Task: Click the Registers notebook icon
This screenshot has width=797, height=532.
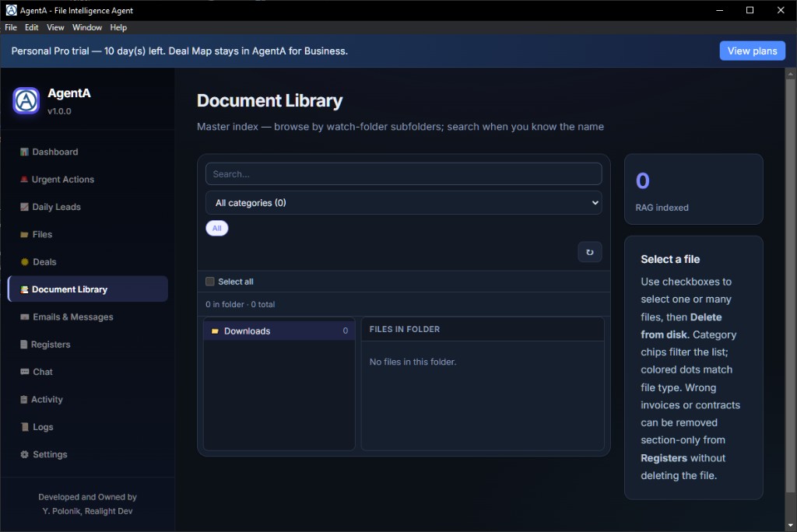Action: click(23, 345)
